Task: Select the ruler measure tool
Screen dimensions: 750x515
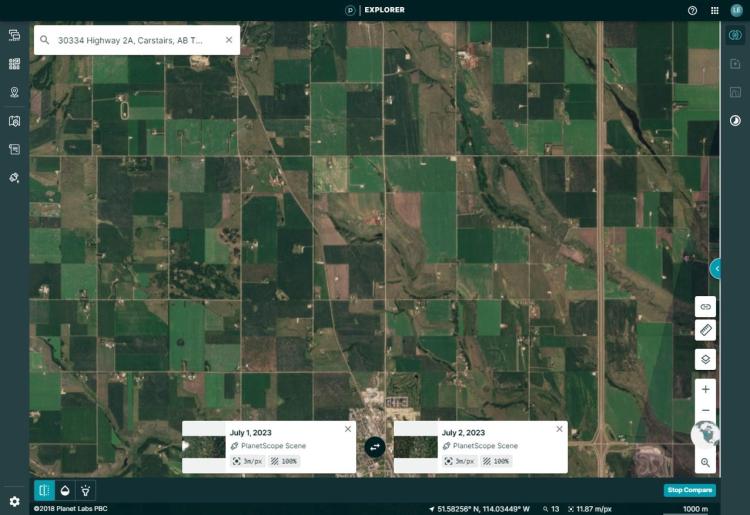Action: [x=705, y=330]
